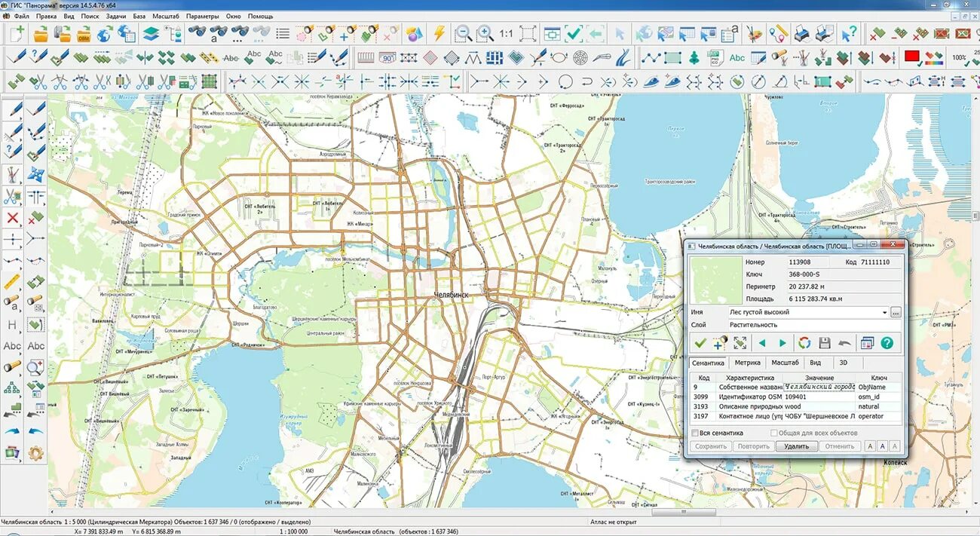Click the floppy disk save icon in dialog
The width and height of the screenshot is (980, 536).
pyautogui.click(x=824, y=343)
